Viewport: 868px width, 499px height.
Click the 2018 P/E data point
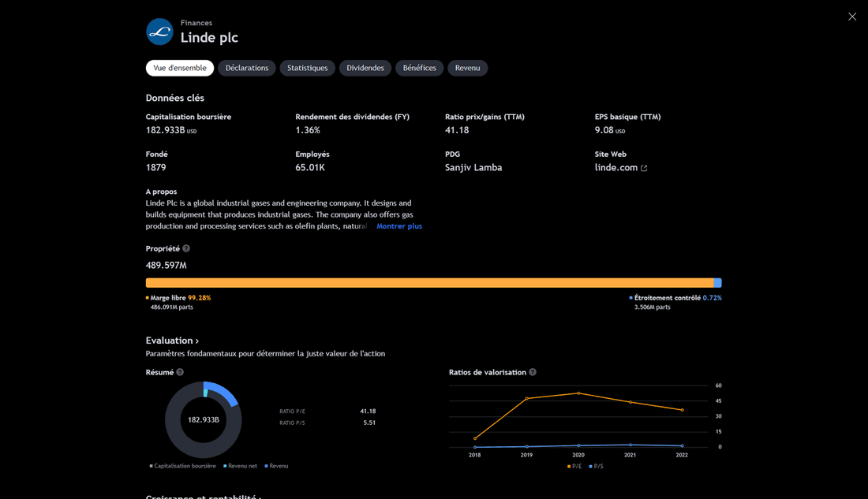(475, 439)
